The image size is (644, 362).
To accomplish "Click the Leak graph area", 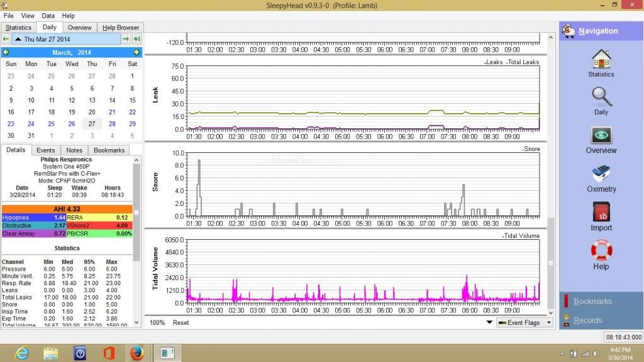I will tap(363, 98).
